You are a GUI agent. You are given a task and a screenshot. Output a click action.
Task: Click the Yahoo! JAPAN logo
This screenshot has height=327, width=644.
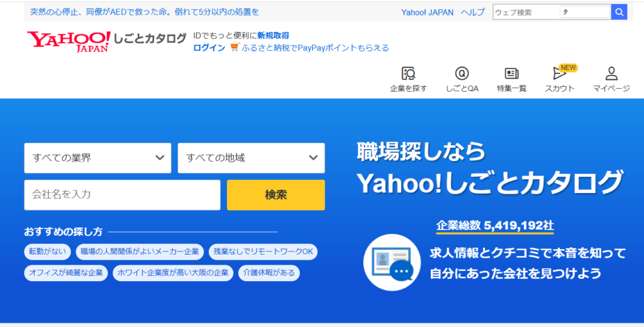tap(69, 42)
